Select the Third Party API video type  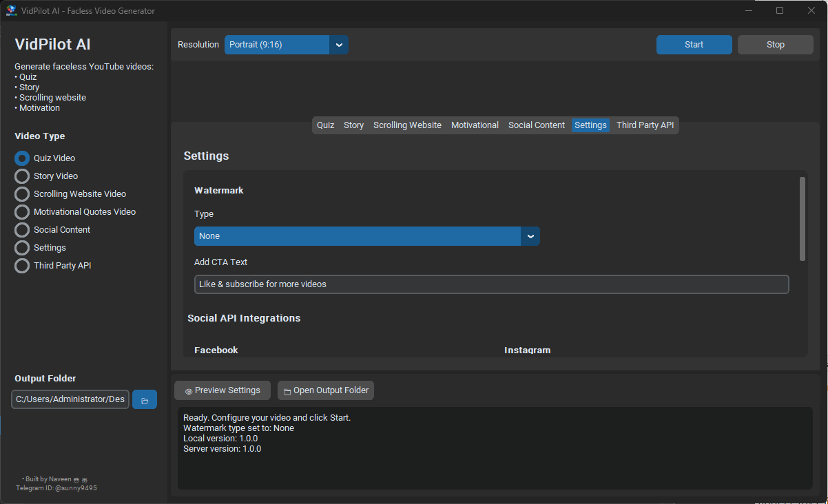[21, 265]
